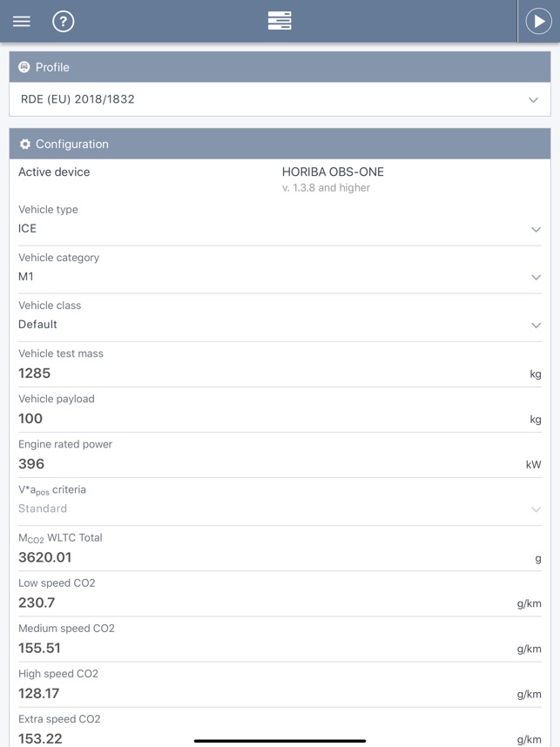
Task: Click the Configuration gear icon
Action: click(x=24, y=144)
